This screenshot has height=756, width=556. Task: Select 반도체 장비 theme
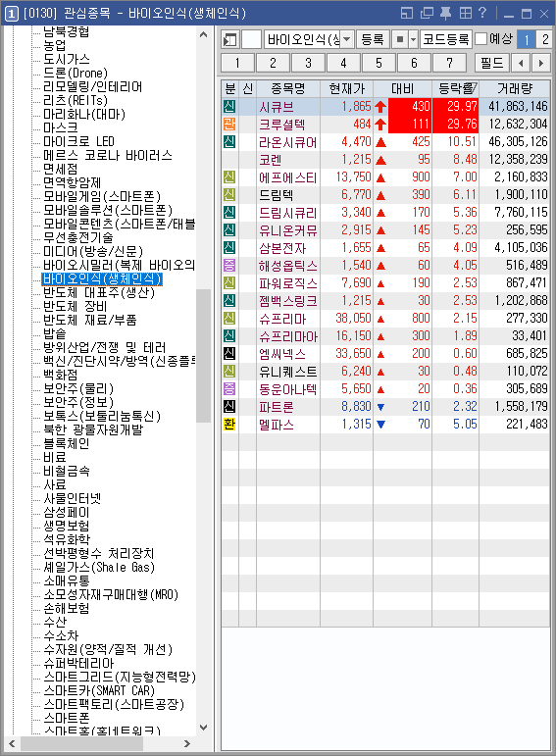tap(75, 307)
